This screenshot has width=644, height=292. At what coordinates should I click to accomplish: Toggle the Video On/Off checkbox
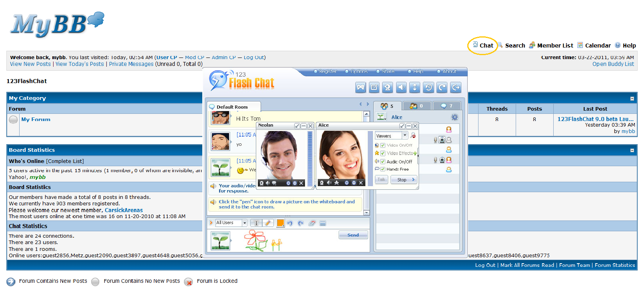coord(383,145)
